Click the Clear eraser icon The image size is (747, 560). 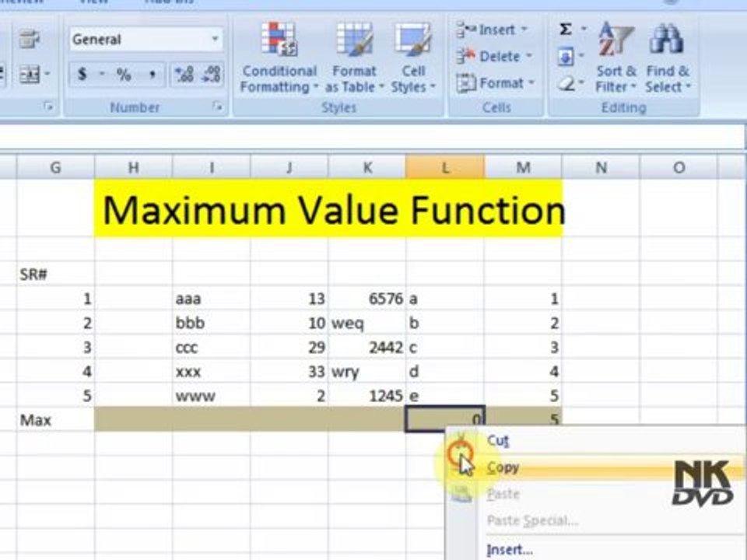coord(566,84)
